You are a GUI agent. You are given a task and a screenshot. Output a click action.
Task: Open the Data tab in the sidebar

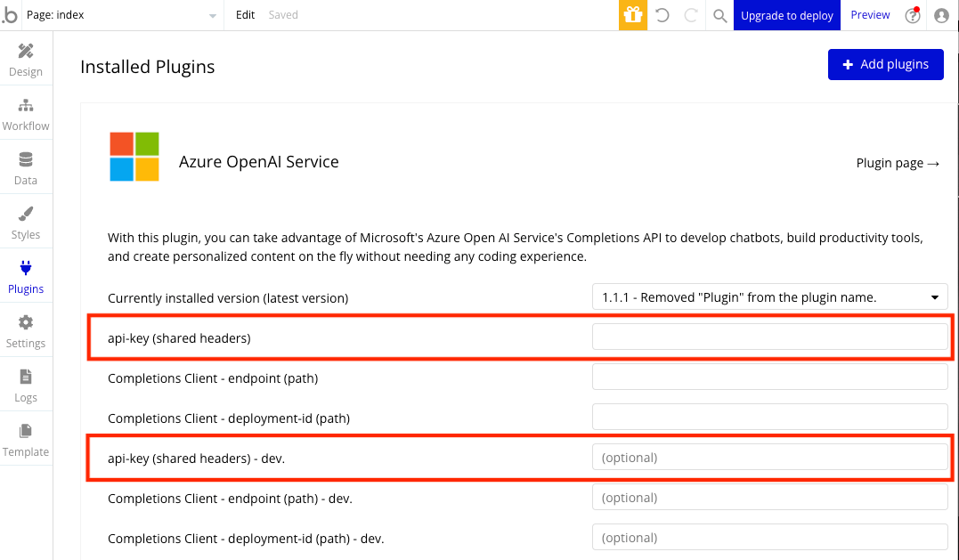25,168
